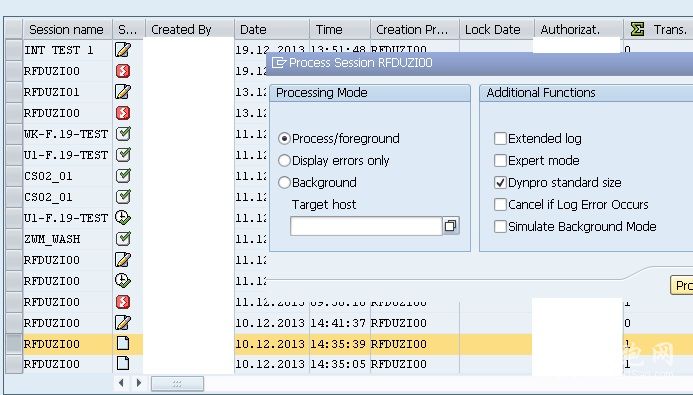The width and height of the screenshot is (693, 395).
Task: Click the Time column header
Action: click(x=340, y=29)
